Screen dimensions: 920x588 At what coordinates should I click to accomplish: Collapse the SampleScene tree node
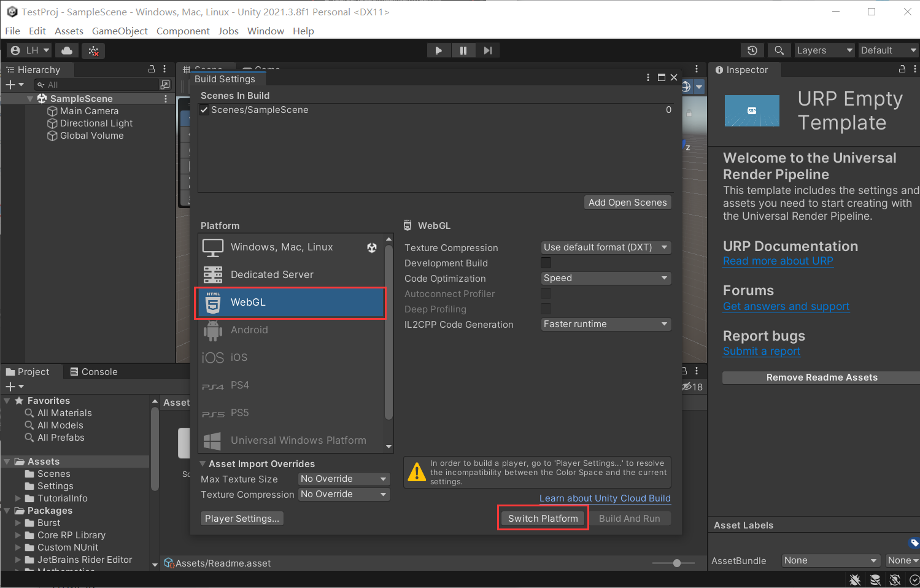30,99
